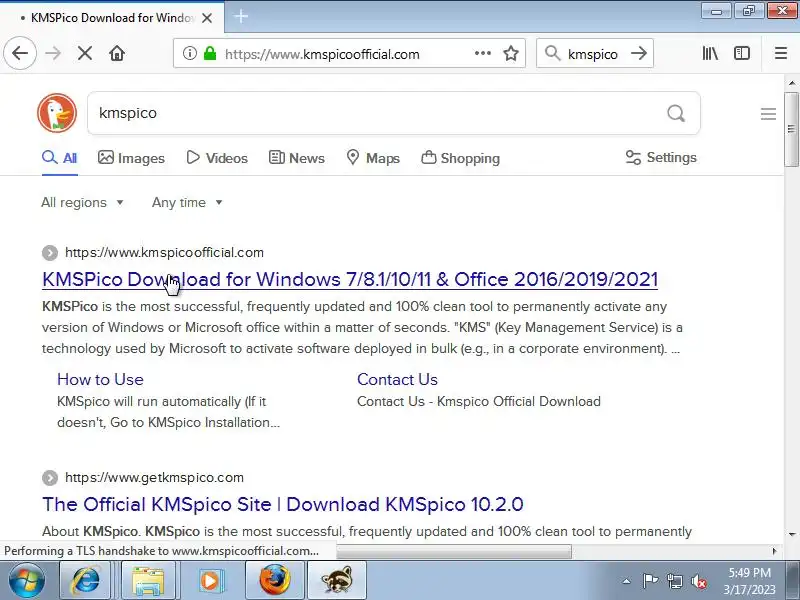Select the All results tab
800x600 pixels.
[x=60, y=158]
